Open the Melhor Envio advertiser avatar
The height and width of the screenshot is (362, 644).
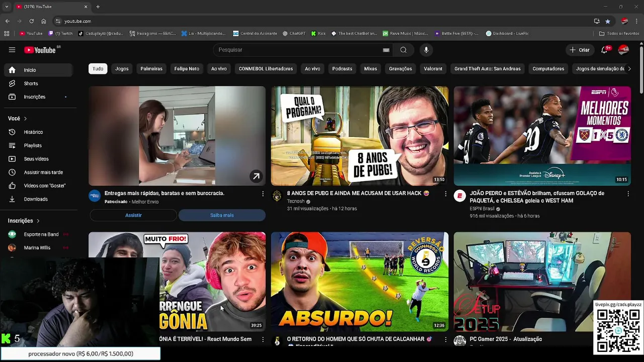tap(95, 196)
